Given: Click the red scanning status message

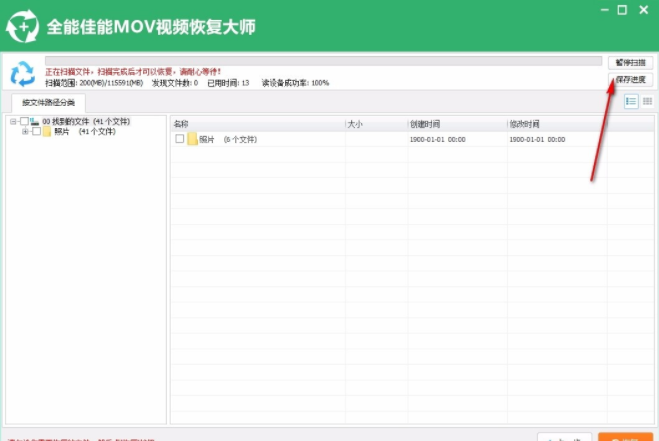Looking at the screenshot, I should click(x=133, y=72).
